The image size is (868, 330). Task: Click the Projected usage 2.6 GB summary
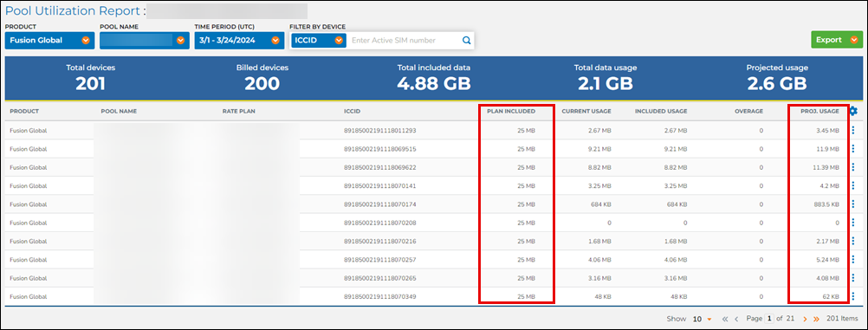[777, 78]
